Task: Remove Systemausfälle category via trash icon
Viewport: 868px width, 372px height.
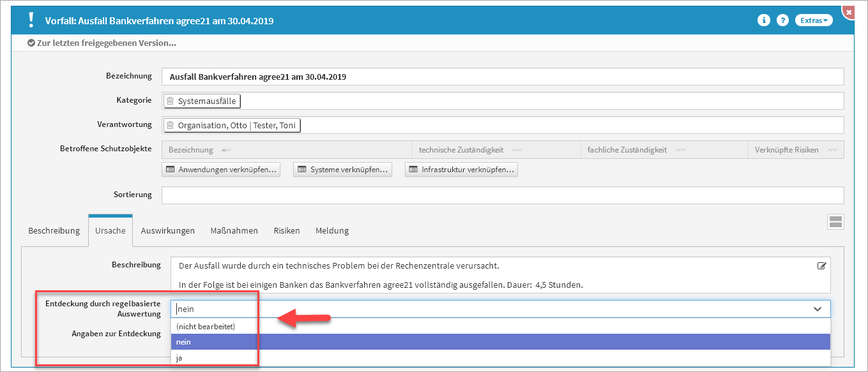Action: point(170,101)
